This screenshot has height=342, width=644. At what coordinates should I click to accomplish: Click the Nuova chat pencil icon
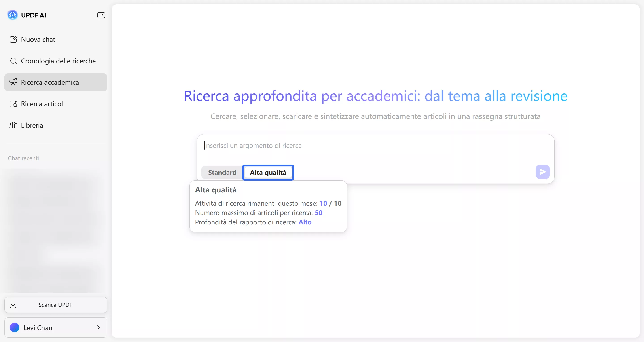click(x=13, y=40)
